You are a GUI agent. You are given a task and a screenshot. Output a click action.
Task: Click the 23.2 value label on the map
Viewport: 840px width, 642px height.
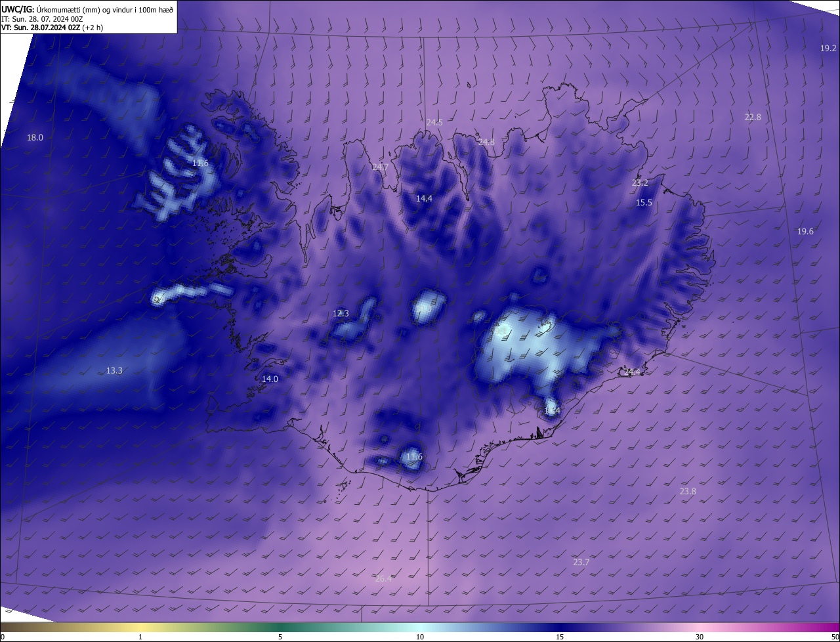pos(640,183)
